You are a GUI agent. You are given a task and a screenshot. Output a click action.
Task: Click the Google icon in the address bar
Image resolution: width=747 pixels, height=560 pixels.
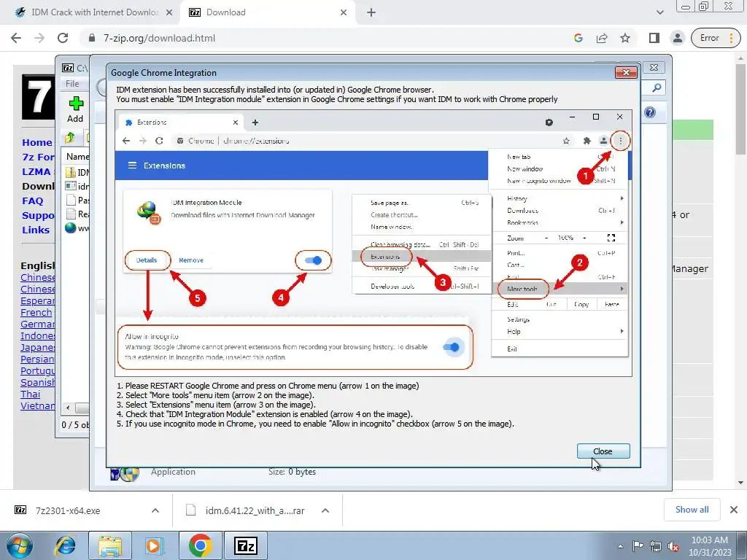pyautogui.click(x=578, y=38)
